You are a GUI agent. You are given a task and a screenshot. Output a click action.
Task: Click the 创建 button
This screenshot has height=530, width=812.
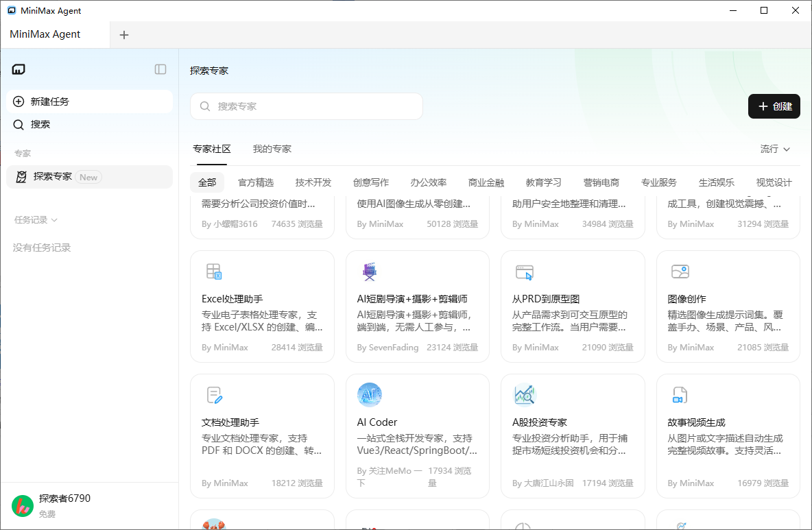(774, 106)
